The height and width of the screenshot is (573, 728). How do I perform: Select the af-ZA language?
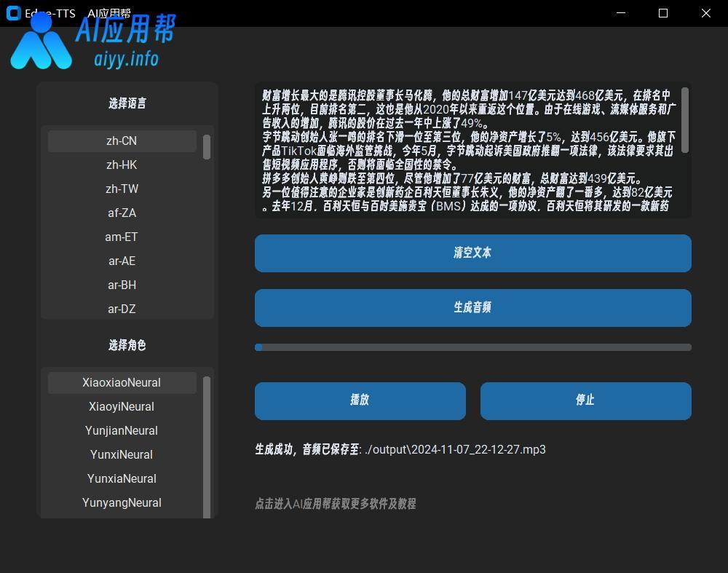122,213
